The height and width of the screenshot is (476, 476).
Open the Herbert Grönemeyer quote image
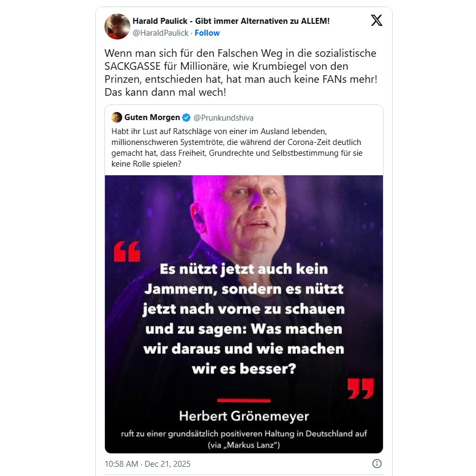(244, 314)
